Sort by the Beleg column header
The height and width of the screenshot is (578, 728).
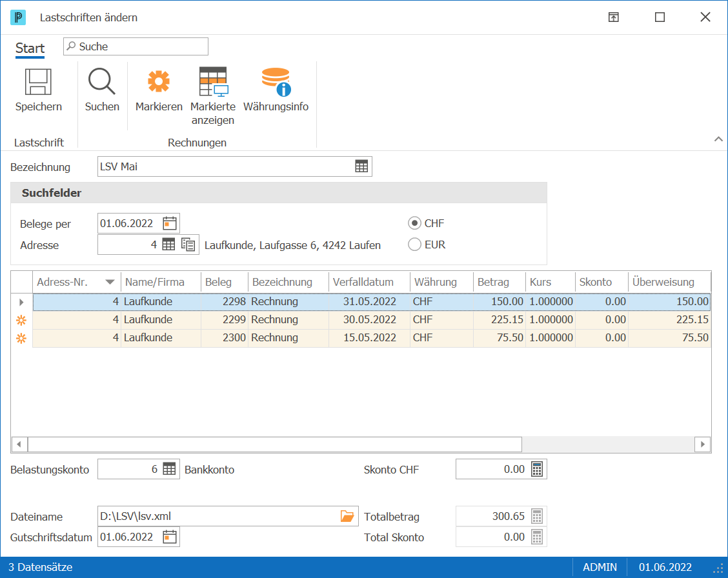(224, 282)
